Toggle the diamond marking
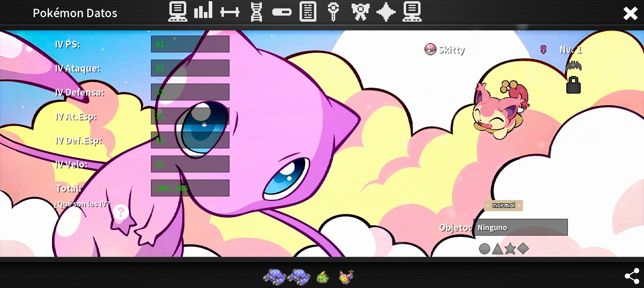The image size is (644, 288). [523, 249]
